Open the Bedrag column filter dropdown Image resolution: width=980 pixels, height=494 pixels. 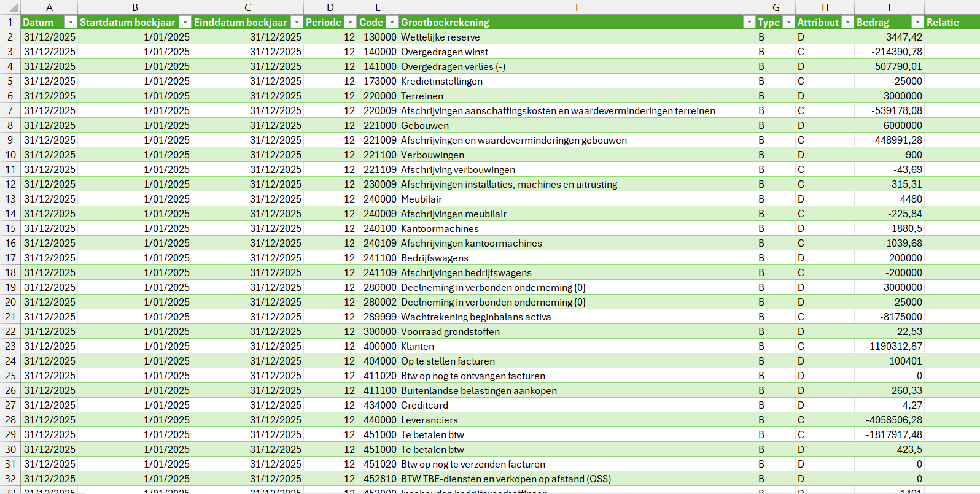(x=917, y=22)
